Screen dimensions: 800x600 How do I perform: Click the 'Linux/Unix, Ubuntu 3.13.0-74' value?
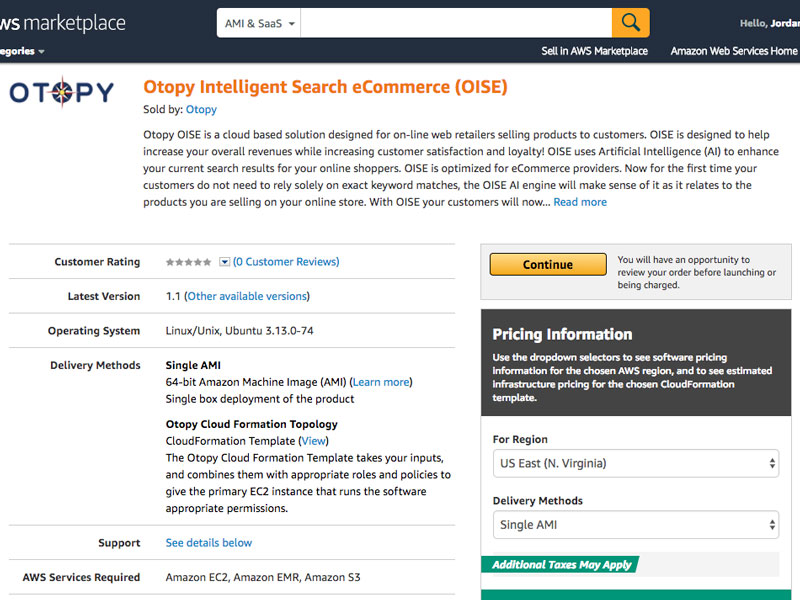[239, 331]
